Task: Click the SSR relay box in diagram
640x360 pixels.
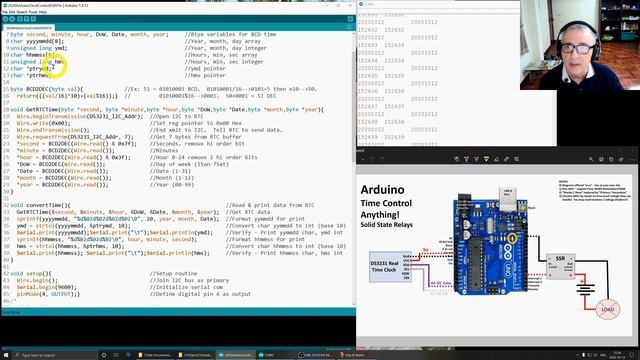Action: click(x=560, y=266)
